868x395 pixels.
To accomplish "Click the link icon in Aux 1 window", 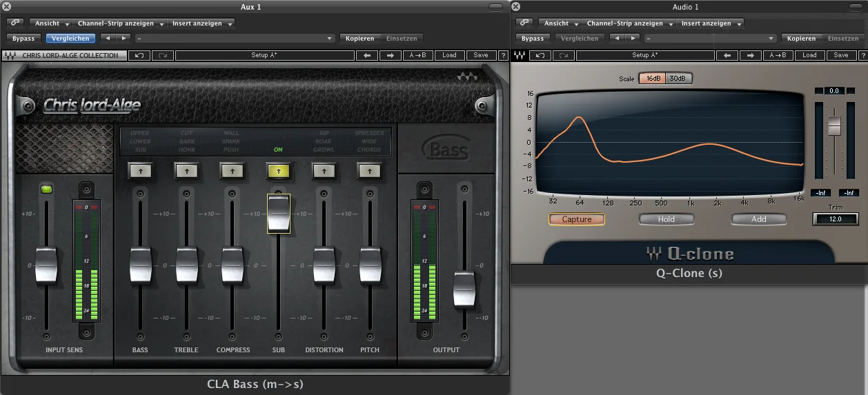I will click(14, 23).
